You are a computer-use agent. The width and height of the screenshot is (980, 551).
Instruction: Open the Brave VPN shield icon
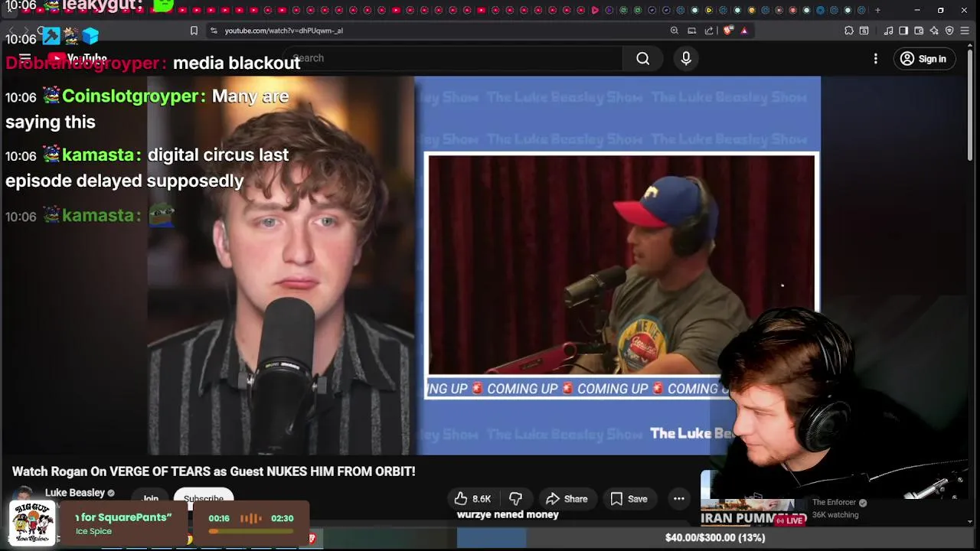pyautogui.click(x=949, y=31)
